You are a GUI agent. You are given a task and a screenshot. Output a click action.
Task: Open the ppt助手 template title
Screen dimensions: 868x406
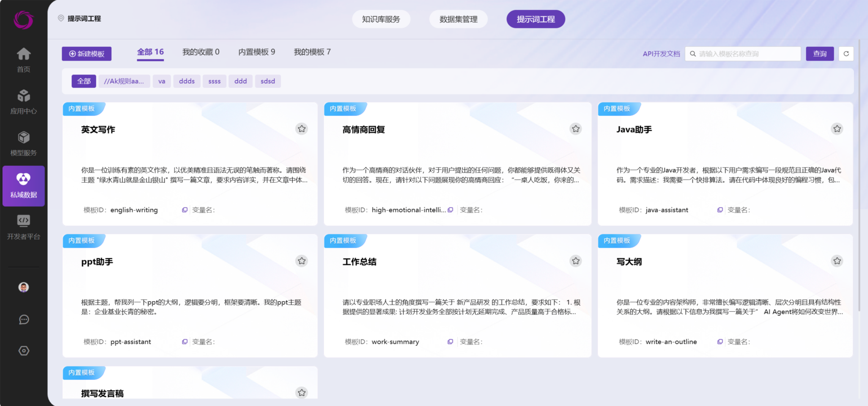click(x=97, y=262)
